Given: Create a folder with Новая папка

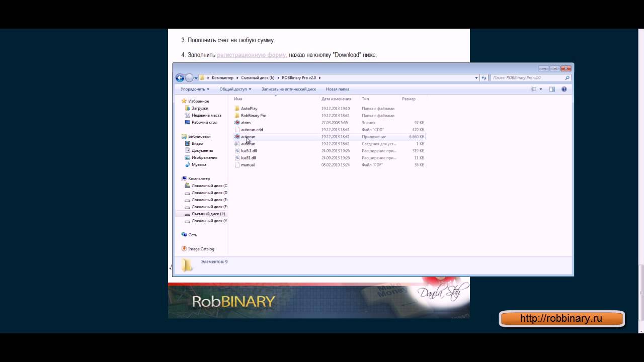Looking at the screenshot, I should [x=338, y=89].
